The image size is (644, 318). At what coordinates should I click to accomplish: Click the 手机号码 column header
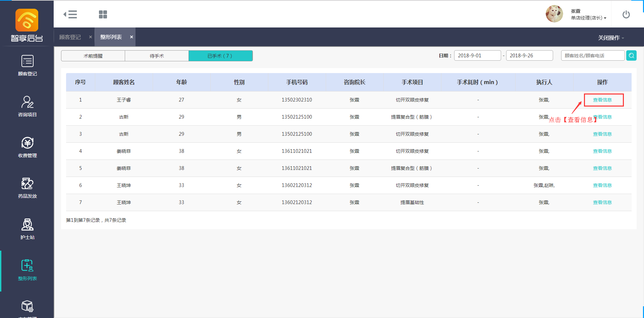coord(297,82)
